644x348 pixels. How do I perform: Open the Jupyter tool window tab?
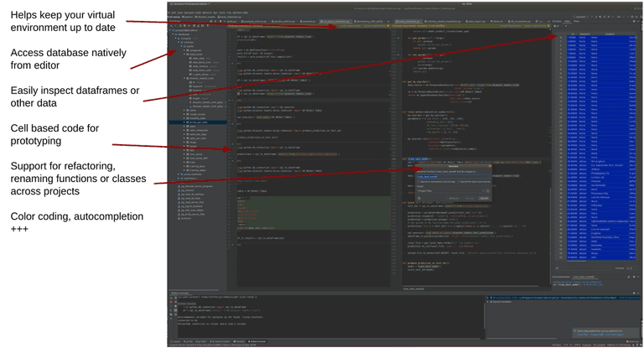176,341
